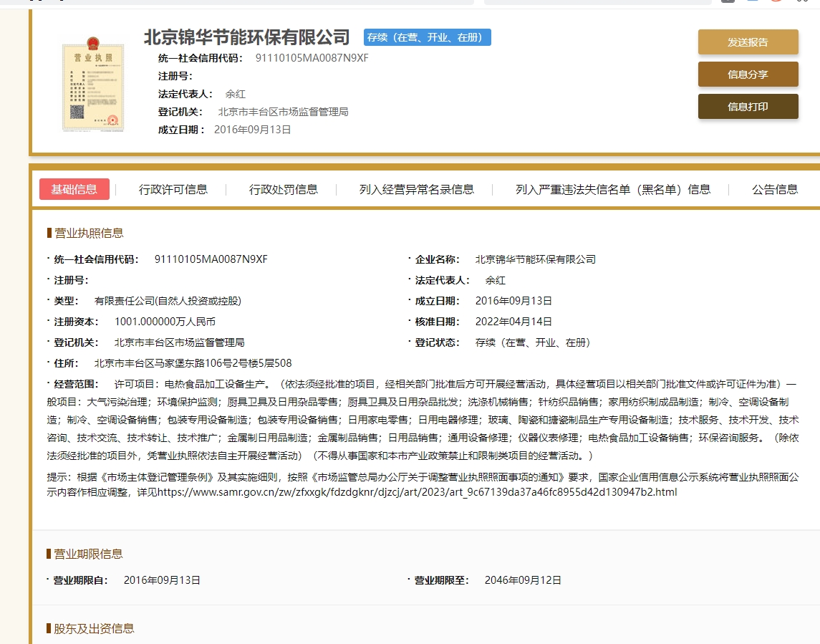Click the 股东及出资信息 section header

pos(94,628)
